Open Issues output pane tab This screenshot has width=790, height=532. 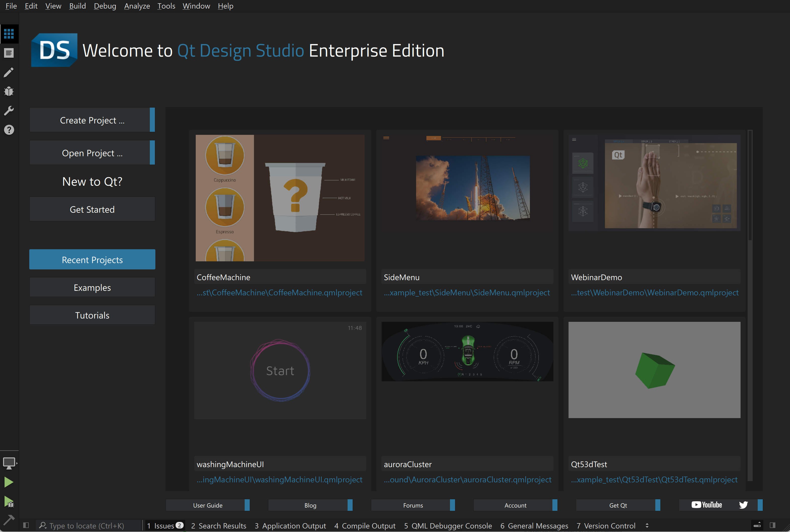(x=165, y=525)
